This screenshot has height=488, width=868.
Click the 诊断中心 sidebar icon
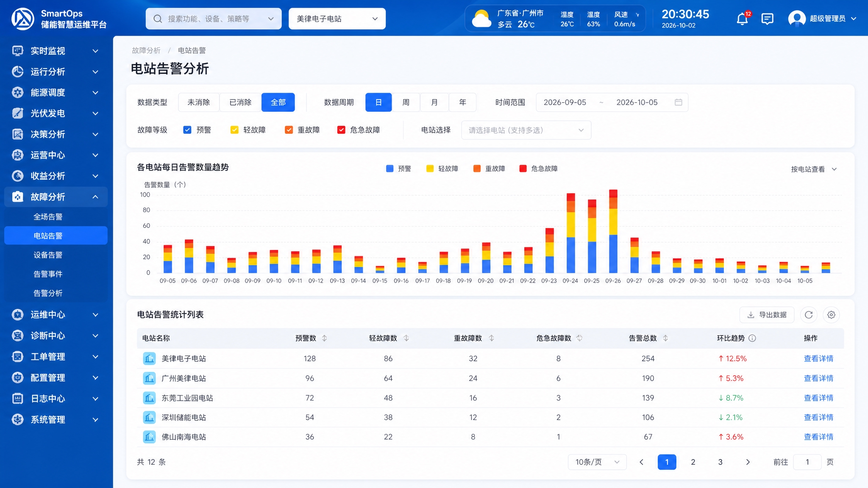click(x=17, y=335)
